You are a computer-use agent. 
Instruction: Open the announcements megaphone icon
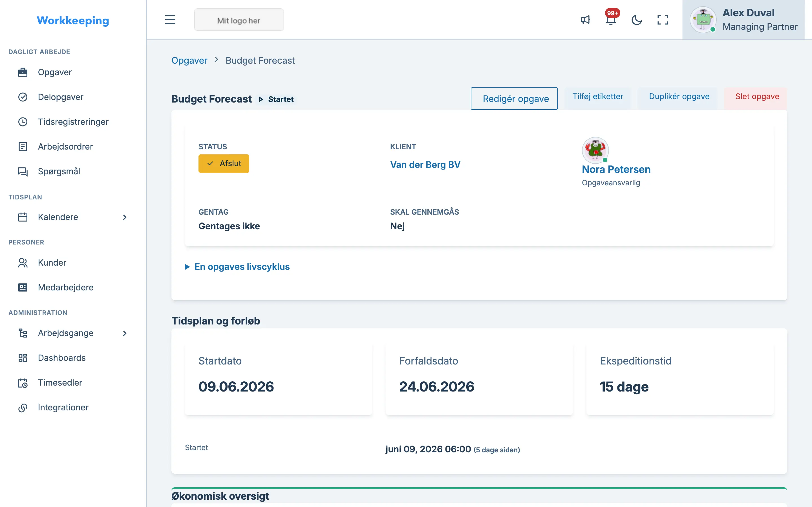click(x=585, y=20)
